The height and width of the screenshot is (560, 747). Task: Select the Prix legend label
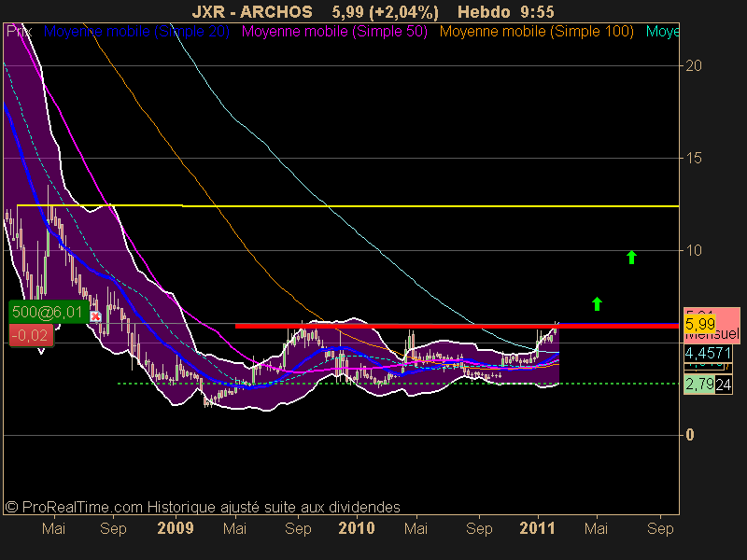click(19, 32)
